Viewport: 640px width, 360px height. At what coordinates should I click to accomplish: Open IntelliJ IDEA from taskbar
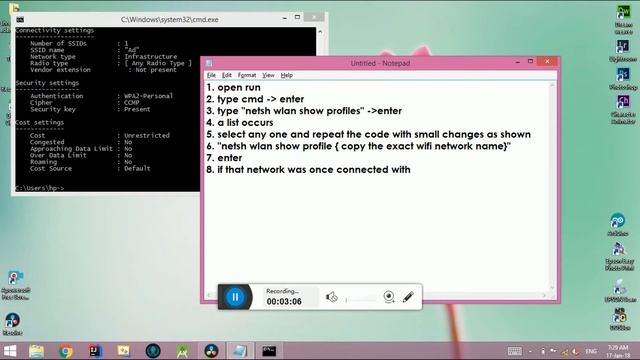point(95,351)
